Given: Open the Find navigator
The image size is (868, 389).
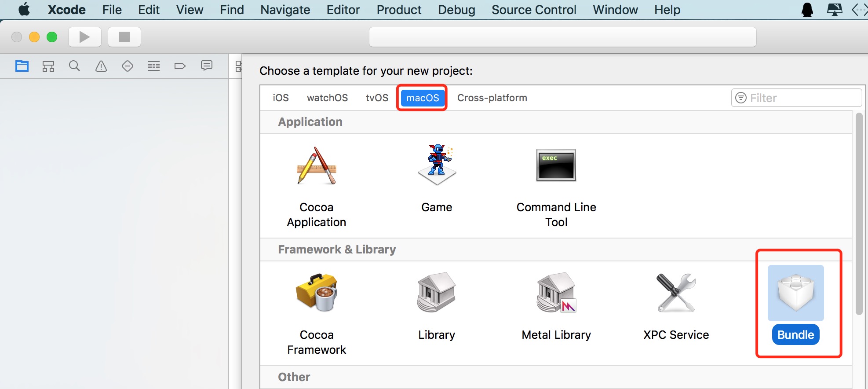Looking at the screenshot, I should 75,66.
